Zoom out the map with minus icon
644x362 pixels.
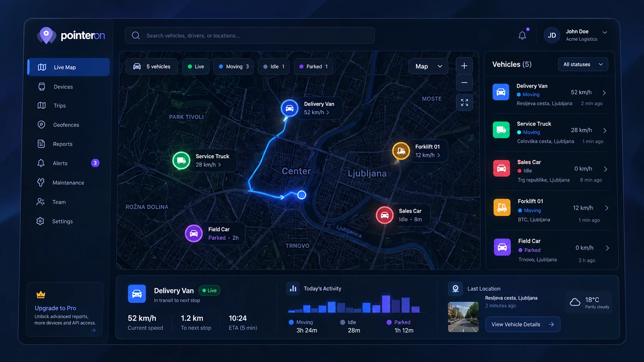coord(464,82)
